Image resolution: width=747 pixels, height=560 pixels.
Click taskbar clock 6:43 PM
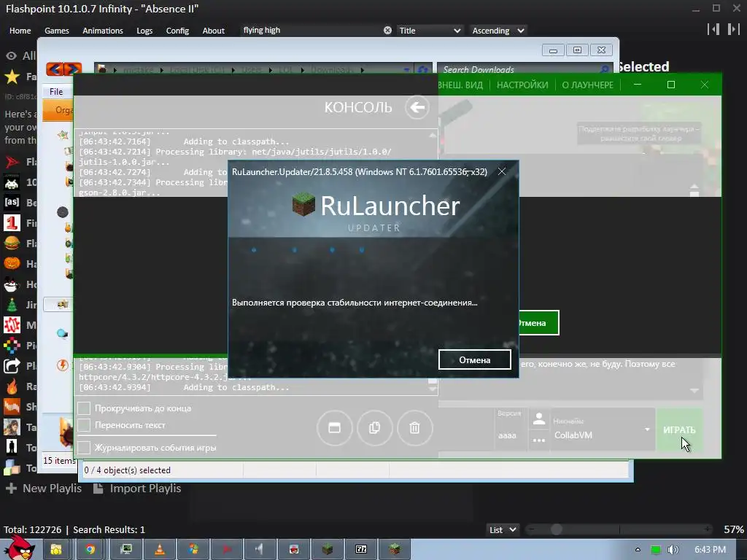click(710, 550)
